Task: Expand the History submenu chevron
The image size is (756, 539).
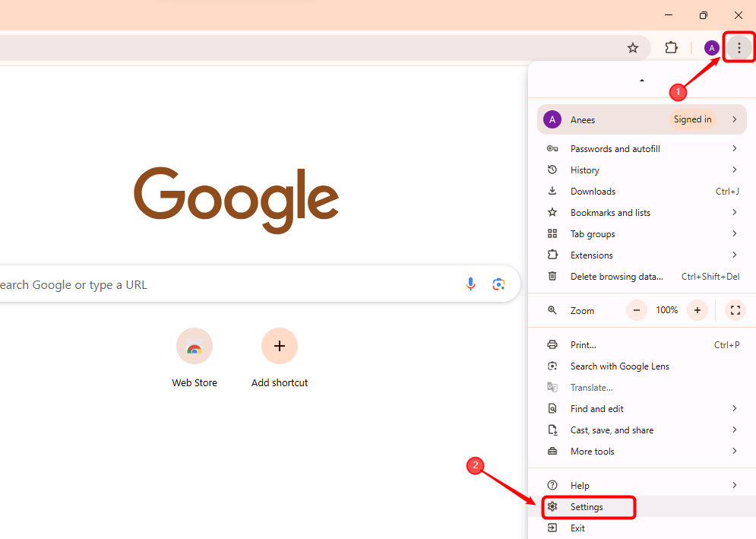Action: [x=734, y=170]
